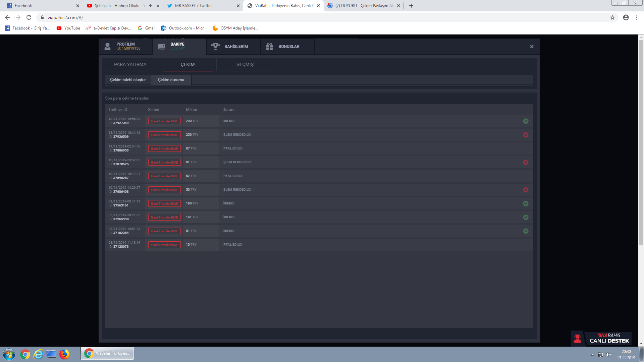
Task: Click the Bakiye wallet icon
Action: (162, 47)
